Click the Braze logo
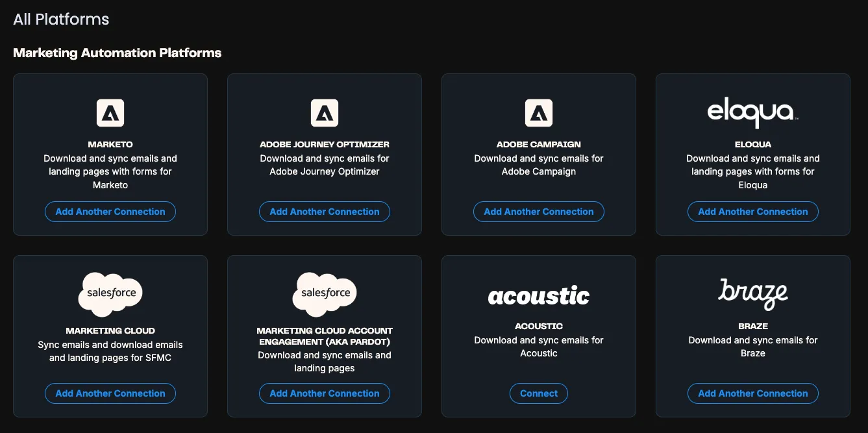The image size is (868, 433). click(x=752, y=293)
